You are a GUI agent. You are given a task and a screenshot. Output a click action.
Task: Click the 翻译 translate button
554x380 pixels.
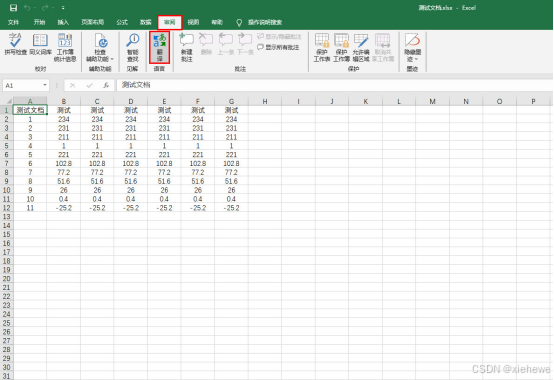pos(160,47)
